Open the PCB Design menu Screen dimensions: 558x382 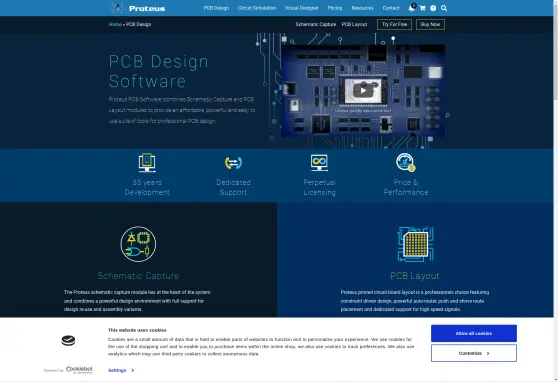coord(216,8)
